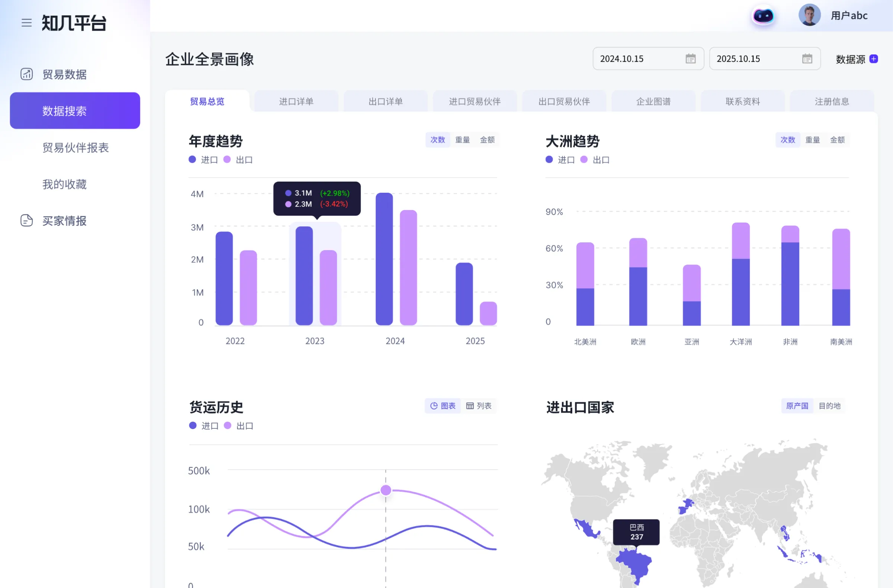
Task: Click the 出口 legend dot in 年度趋势
Action: click(x=227, y=160)
